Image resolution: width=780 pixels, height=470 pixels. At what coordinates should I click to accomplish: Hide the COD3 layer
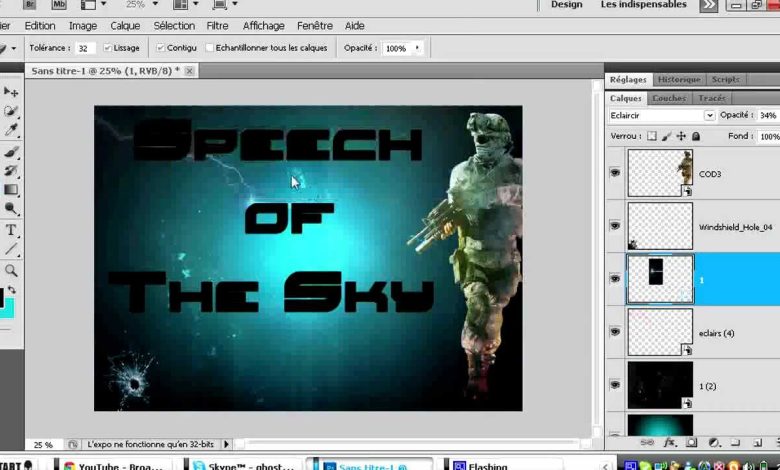pos(615,173)
